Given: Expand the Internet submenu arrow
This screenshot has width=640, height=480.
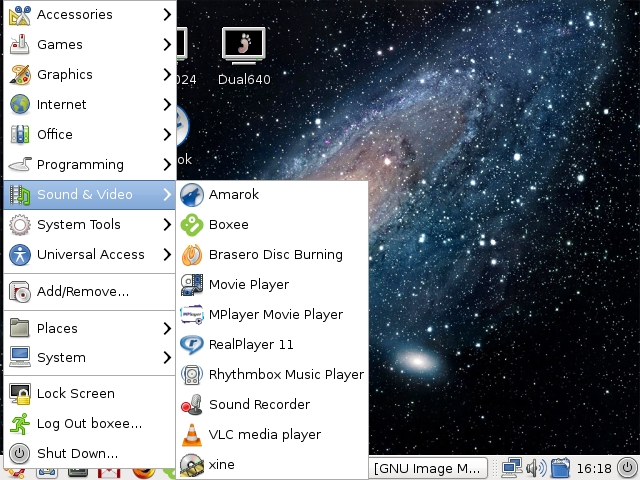Looking at the screenshot, I should (167, 104).
